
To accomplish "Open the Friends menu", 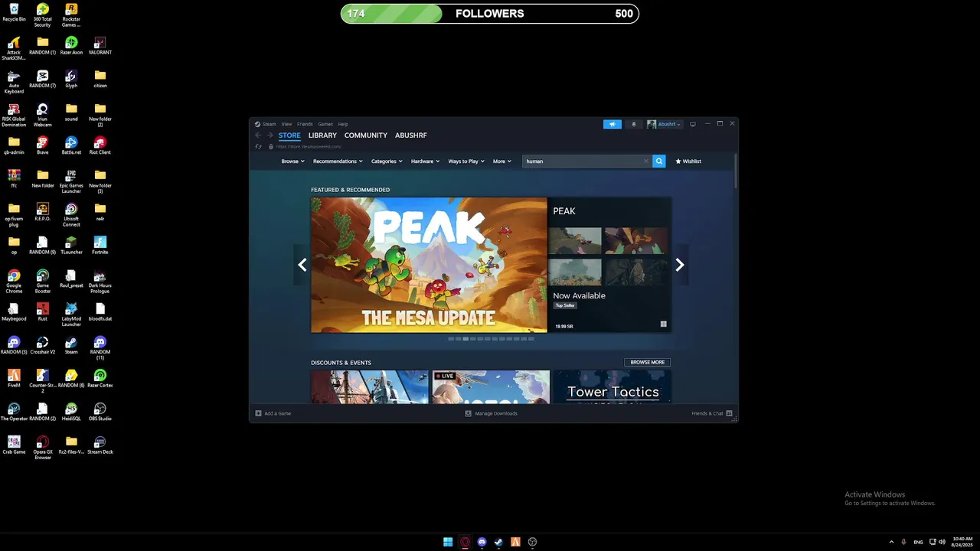I will 305,124.
